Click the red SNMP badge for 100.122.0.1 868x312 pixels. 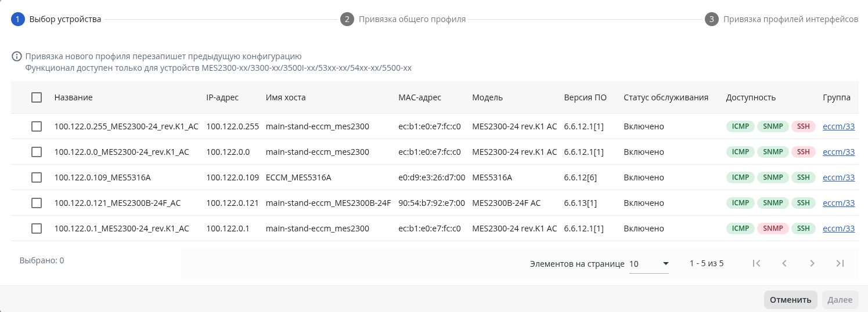pos(773,228)
